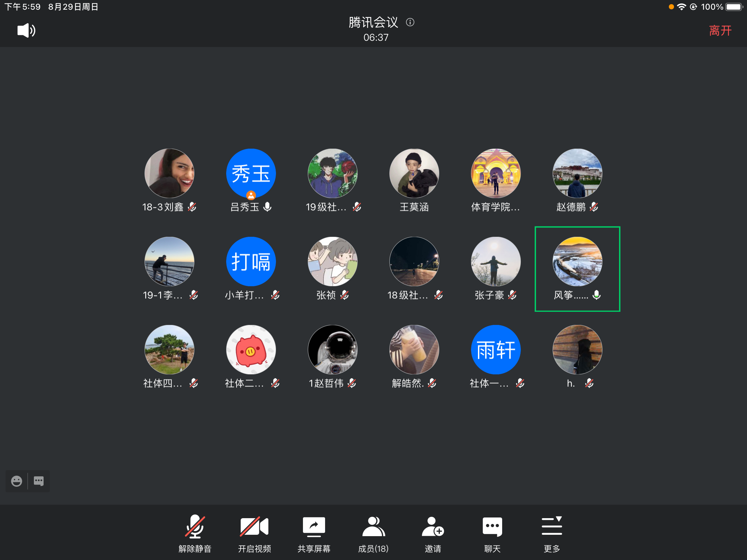Select the 吕秀玉 participant avatar
Viewport: 747px width, 560px height.
pyautogui.click(x=251, y=174)
